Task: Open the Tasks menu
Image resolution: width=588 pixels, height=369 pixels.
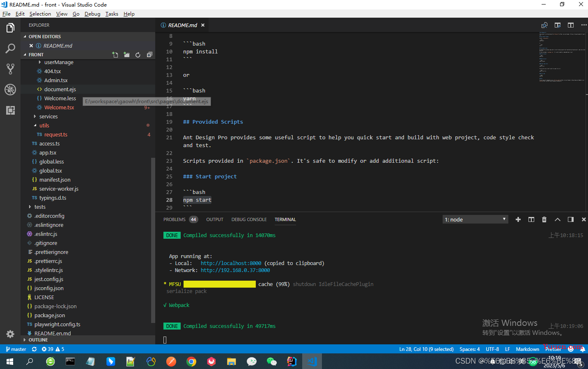Action: [112, 14]
